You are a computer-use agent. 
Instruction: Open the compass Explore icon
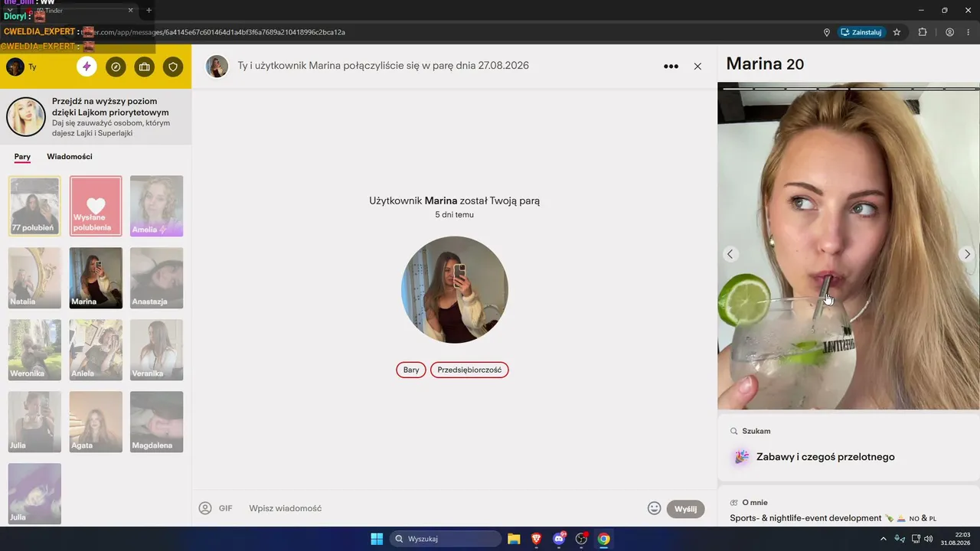click(x=116, y=67)
